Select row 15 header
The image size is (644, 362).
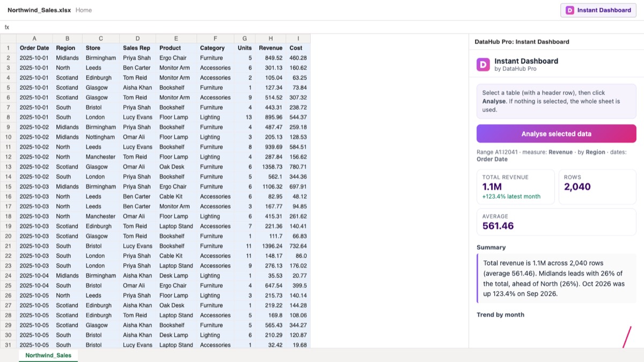point(8,186)
